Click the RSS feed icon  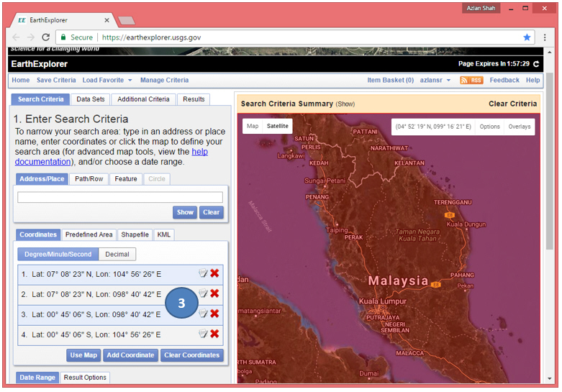pyautogui.click(x=471, y=81)
